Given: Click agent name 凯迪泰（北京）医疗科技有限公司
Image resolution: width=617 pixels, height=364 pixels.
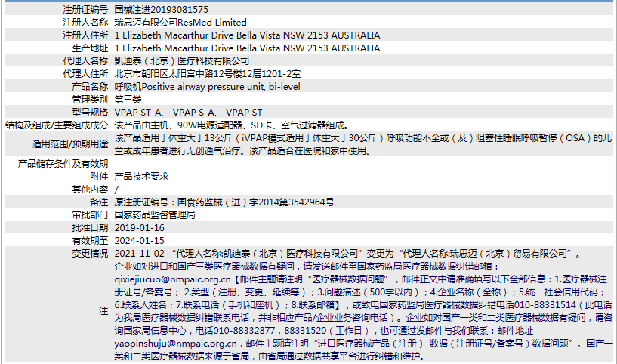Looking at the screenshot, I should point(182,61).
